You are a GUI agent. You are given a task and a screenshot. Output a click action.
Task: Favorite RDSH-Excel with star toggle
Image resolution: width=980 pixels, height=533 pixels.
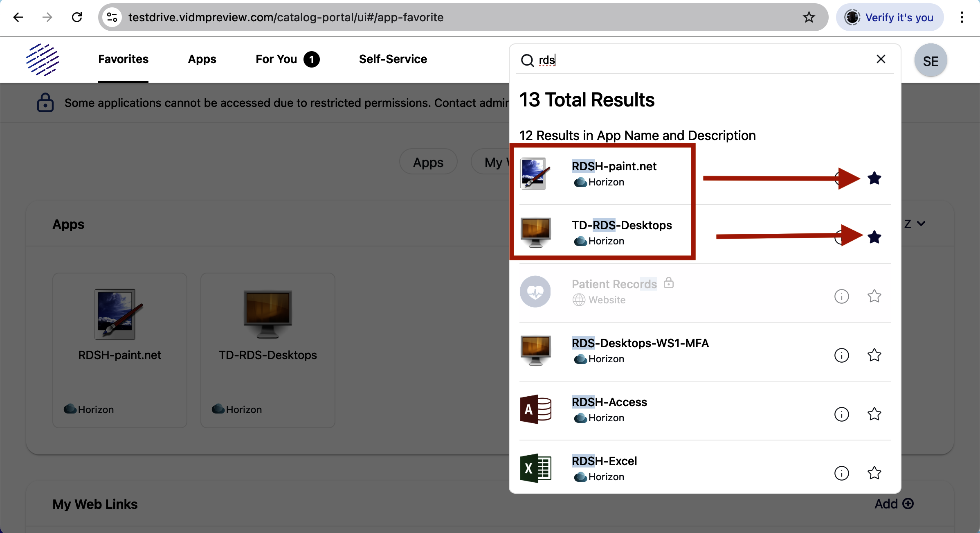[x=874, y=473]
